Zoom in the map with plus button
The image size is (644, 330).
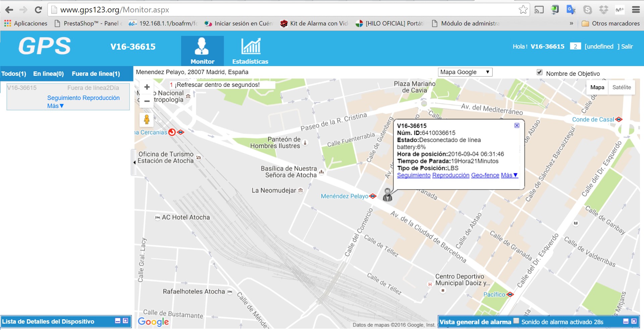click(x=147, y=87)
